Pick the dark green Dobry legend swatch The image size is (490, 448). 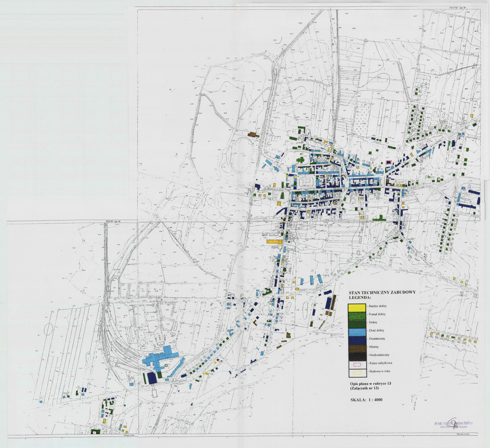point(357,323)
